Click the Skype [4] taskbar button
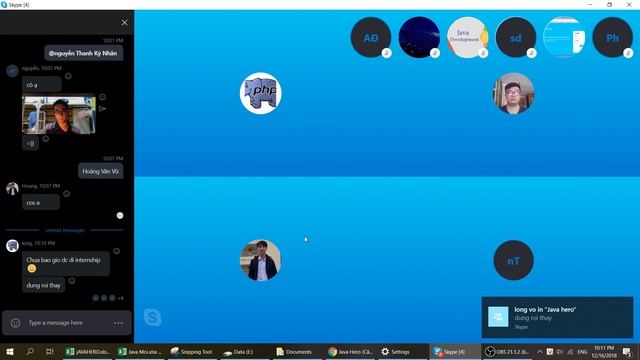This screenshot has height=360, width=640. (454, 351)
